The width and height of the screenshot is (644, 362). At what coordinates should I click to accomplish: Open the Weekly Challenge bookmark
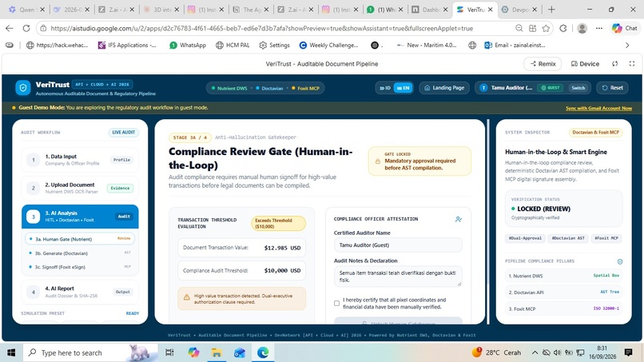329,46
